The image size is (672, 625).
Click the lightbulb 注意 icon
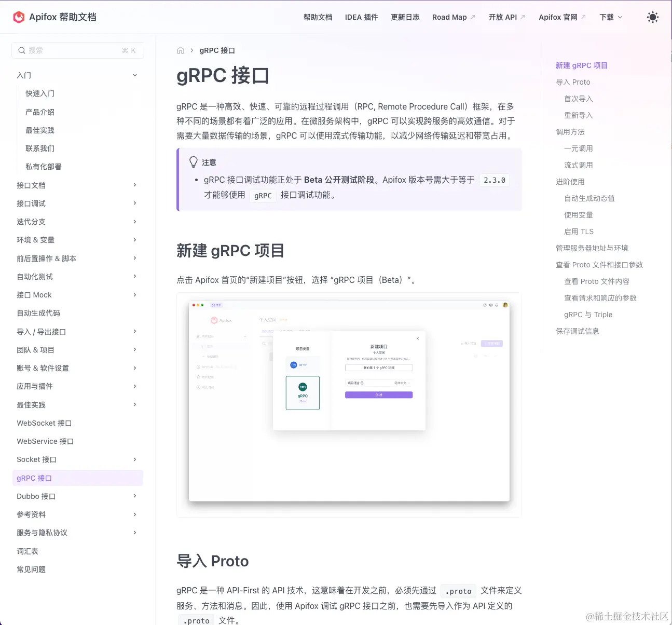[194, 162]
